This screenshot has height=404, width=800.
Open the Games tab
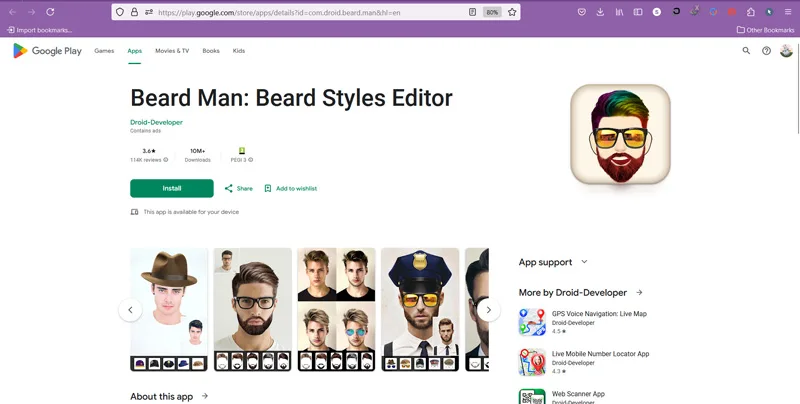(104, 50)
